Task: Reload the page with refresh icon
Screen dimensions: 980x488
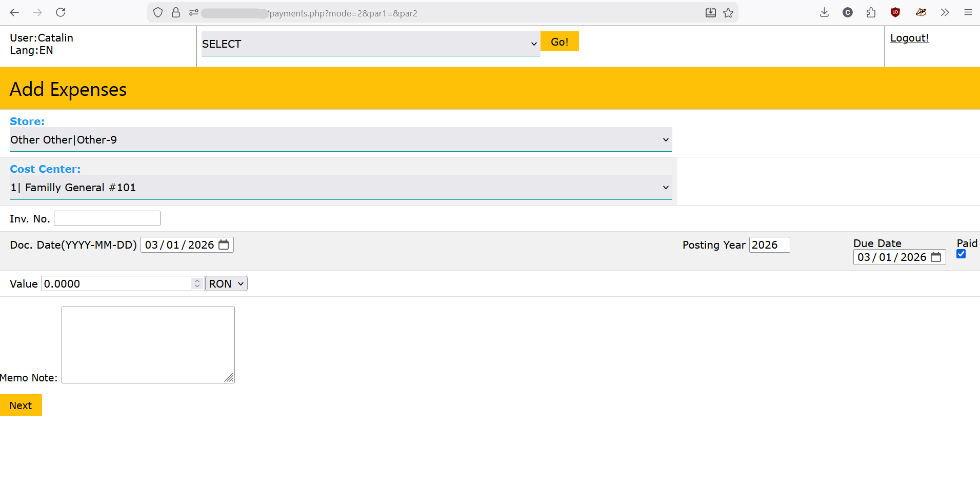Action: coord(61,12)
